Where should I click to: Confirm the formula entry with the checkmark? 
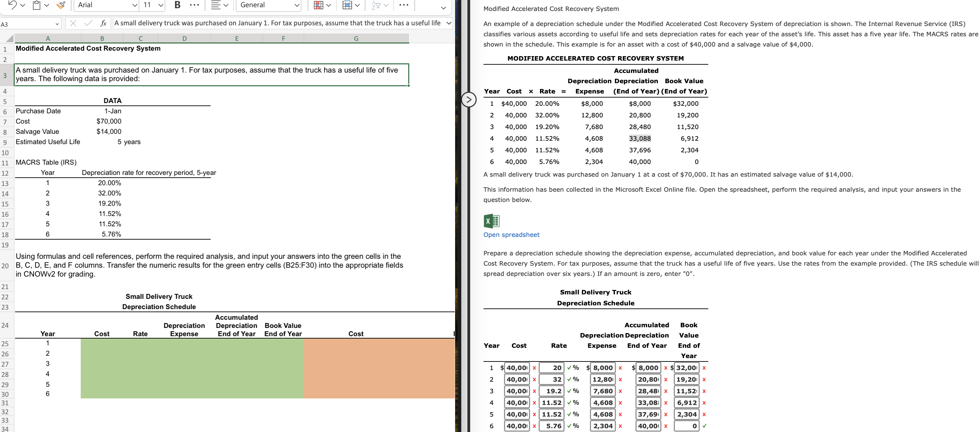point(88,23)
